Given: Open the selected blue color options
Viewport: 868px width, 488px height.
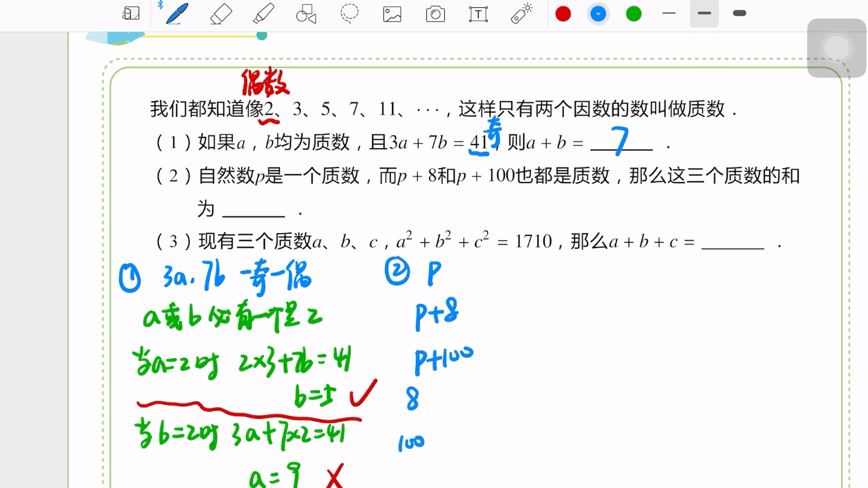Looking at the screenshot, I should click(x=598, y=14).
